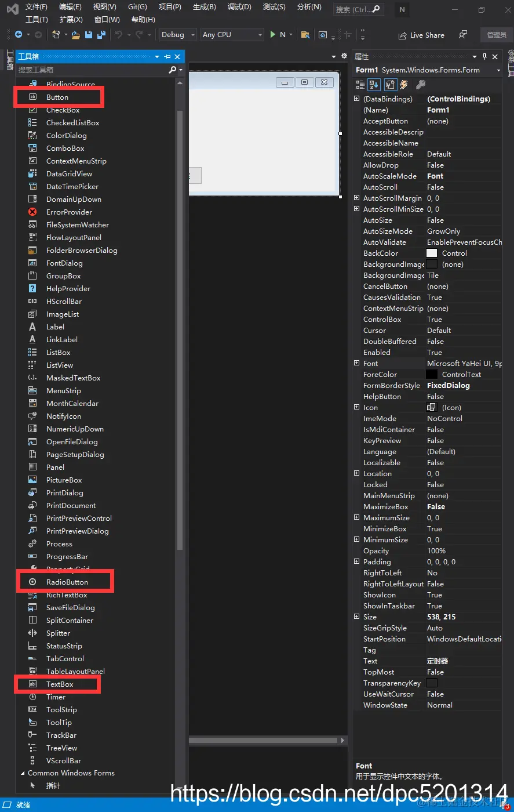The width and height of the screenshot is (514, 812).
Task: Pick the ProgressBar toolbox item
Action: point(67,557)
